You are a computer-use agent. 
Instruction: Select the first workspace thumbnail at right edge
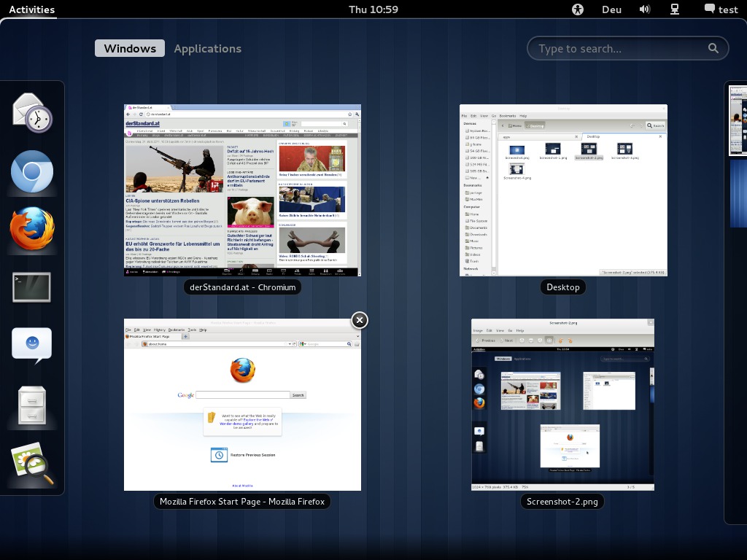[738, 120]
